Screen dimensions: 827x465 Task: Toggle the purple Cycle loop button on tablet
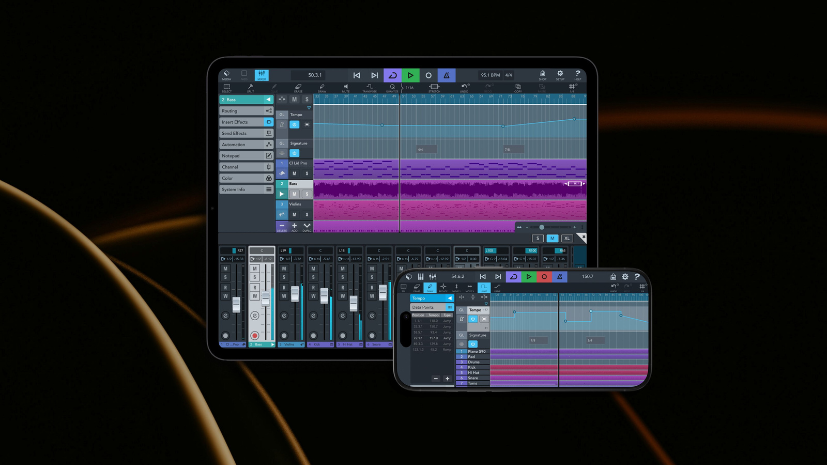pyautogui.click(x=392, y=75)
